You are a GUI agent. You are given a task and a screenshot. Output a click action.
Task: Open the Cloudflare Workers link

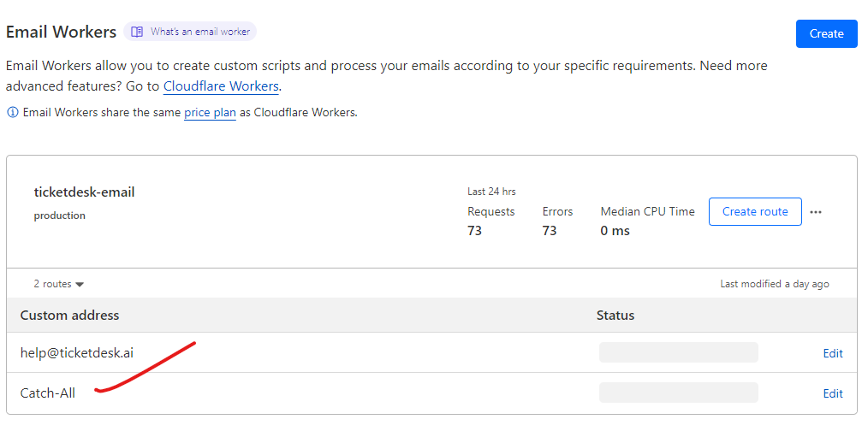coord(221,86)
